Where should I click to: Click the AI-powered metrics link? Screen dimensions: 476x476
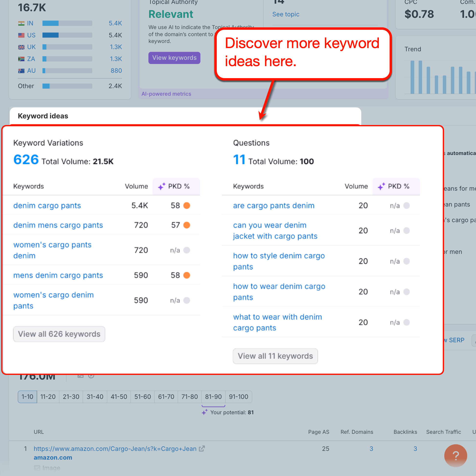(166, 94)
